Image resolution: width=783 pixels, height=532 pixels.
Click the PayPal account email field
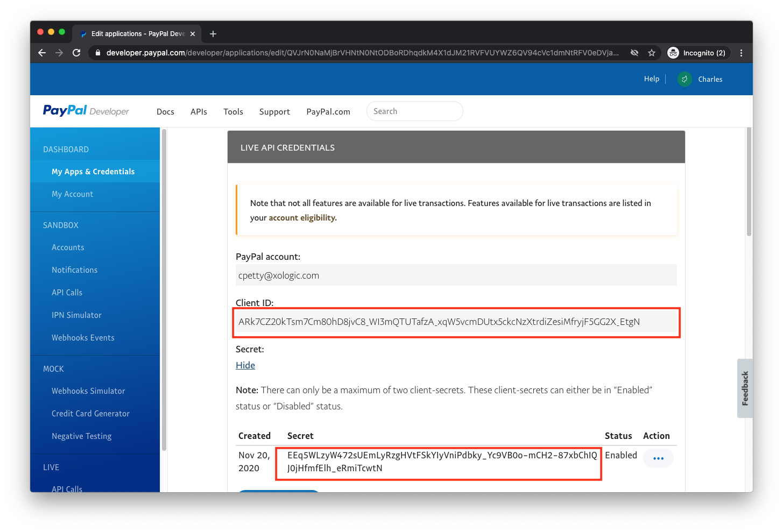(456, 275)
